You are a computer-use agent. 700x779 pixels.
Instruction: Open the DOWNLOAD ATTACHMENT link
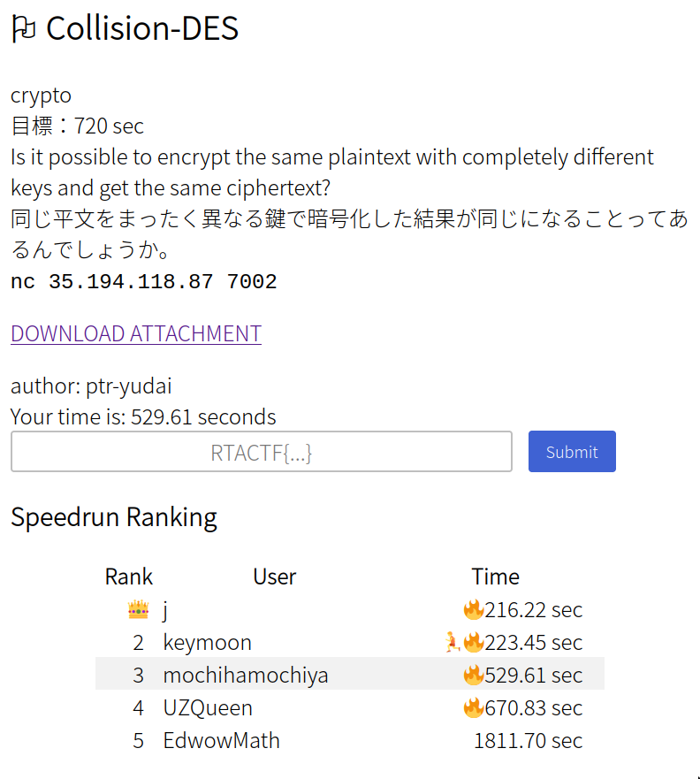point(136,333)
